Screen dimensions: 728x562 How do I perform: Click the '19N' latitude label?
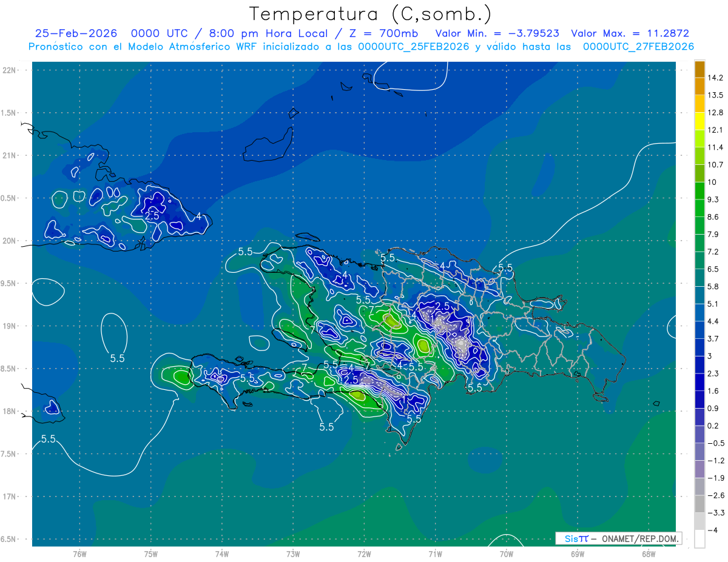(10, 326)
